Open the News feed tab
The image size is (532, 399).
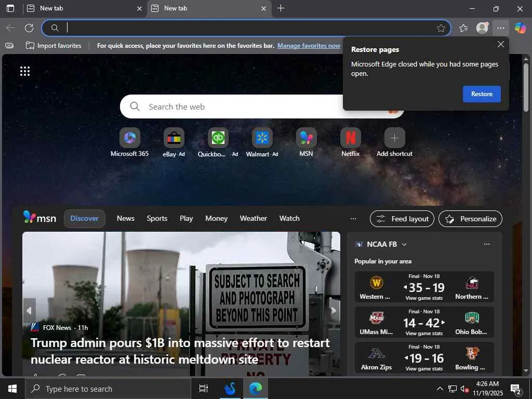click(126, 219)
